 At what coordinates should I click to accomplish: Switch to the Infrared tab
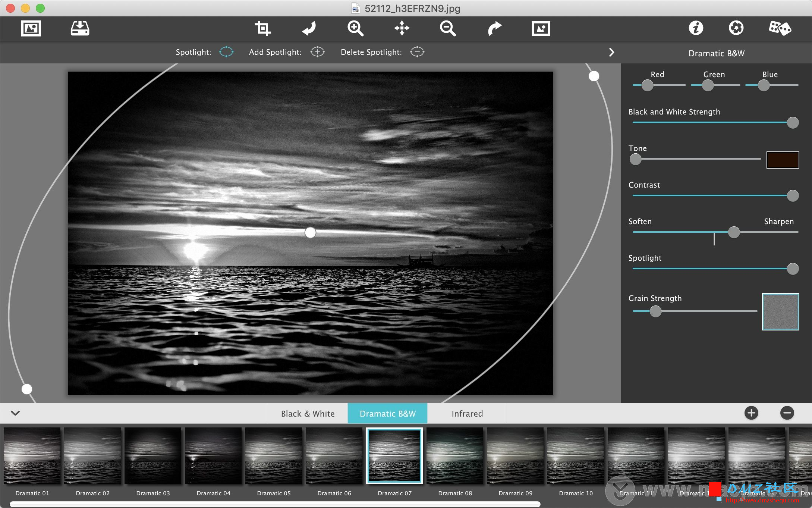467,414
